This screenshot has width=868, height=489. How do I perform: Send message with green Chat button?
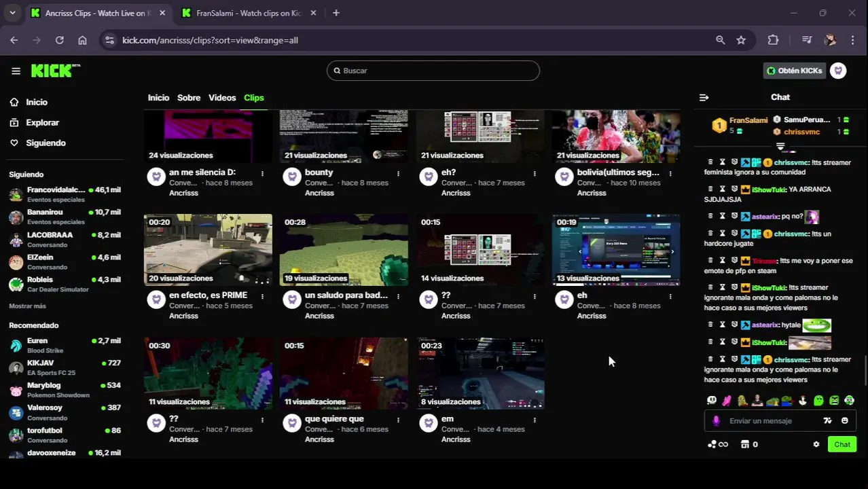pos(842,444)
